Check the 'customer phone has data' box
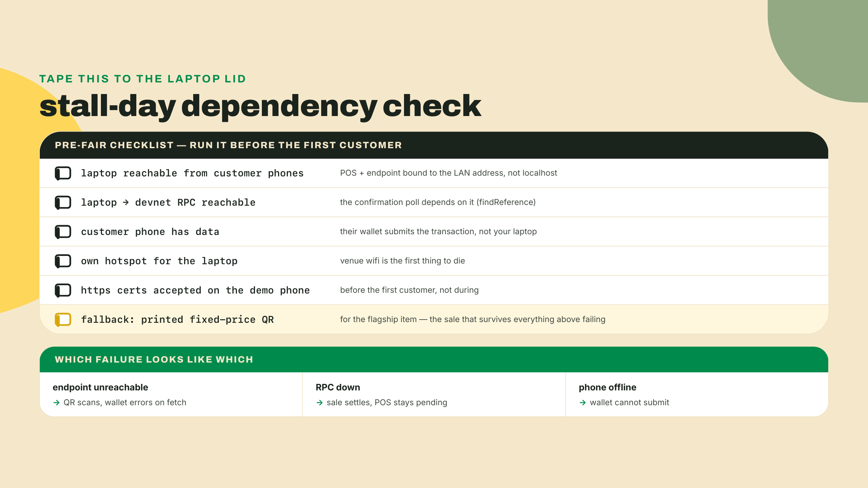Image resolution: width=868 pixels, height=488 pixels. pos(63,232)
